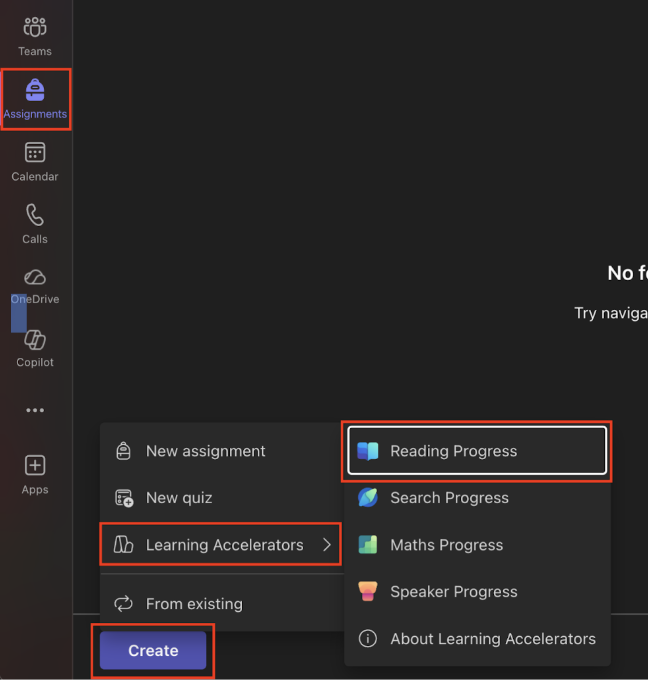Click the Copilot label in sidebar
The height and width of the screenshot is (680, 648).
click(x=35, y=362)
